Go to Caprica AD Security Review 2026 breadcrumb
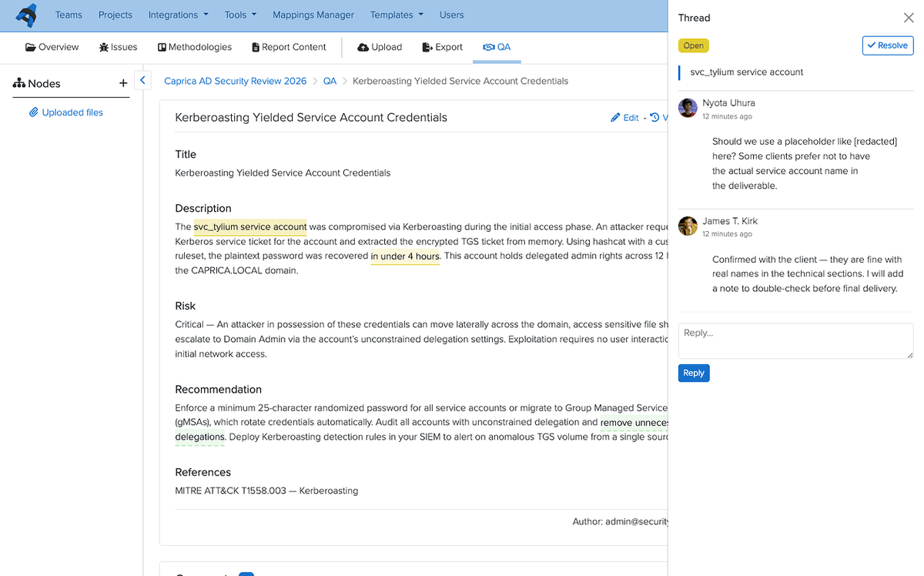This screenshot has height=576, width=924. [235, 81]
